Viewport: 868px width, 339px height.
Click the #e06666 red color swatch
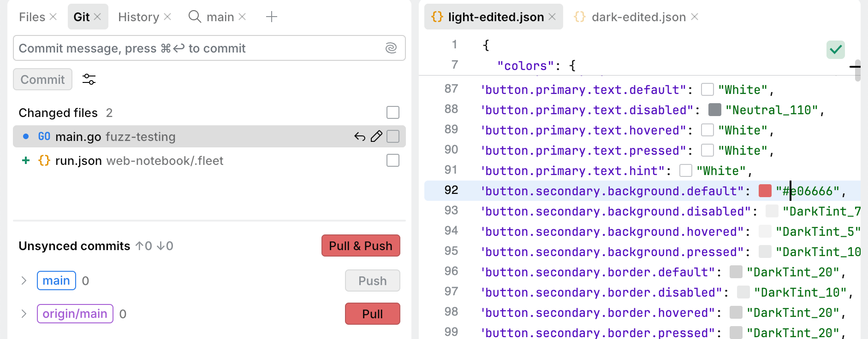click(x=765, y=191)
